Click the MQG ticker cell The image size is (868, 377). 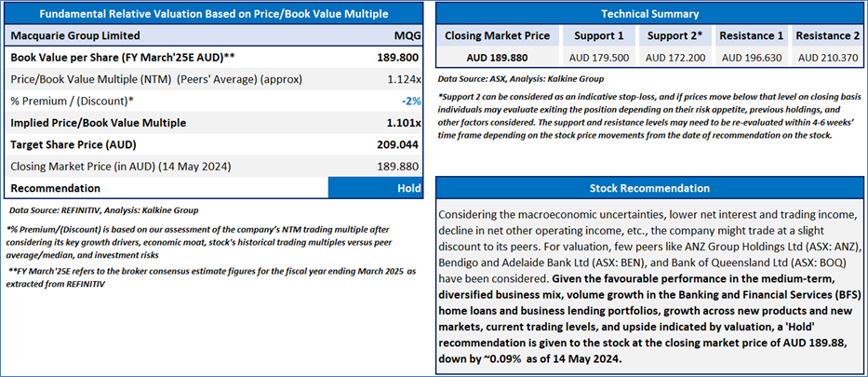click(409, 36)
